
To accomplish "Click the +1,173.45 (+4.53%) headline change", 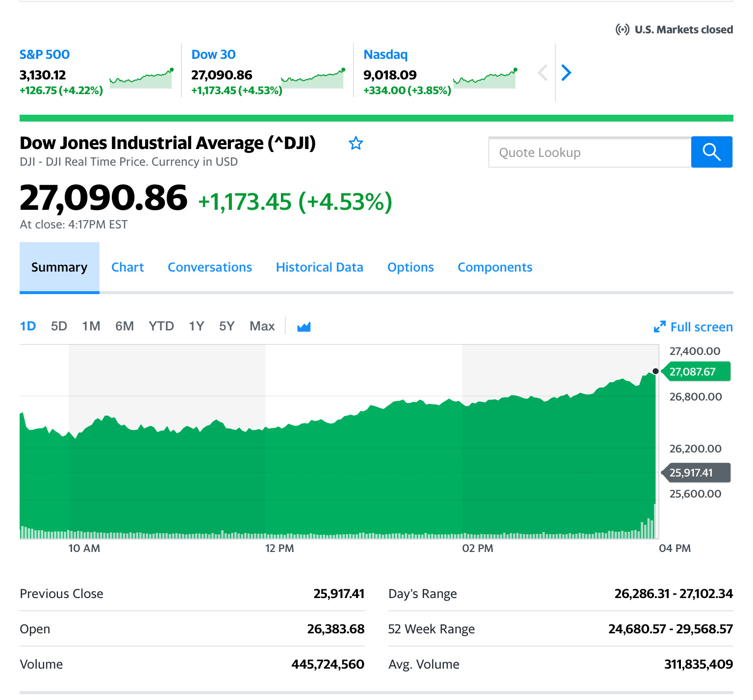I will [x=295, y=201].
